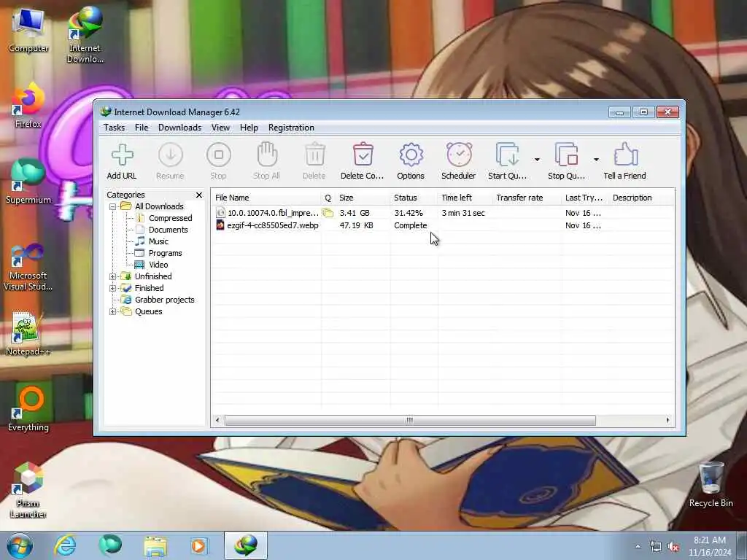Open the Supermium desktop shortcut

pos(28,182)
